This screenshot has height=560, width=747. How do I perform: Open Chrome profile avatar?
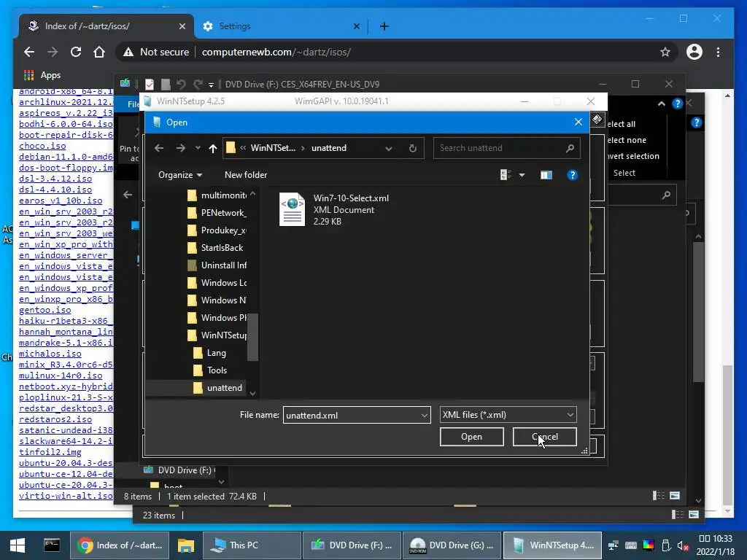(694, 52)
